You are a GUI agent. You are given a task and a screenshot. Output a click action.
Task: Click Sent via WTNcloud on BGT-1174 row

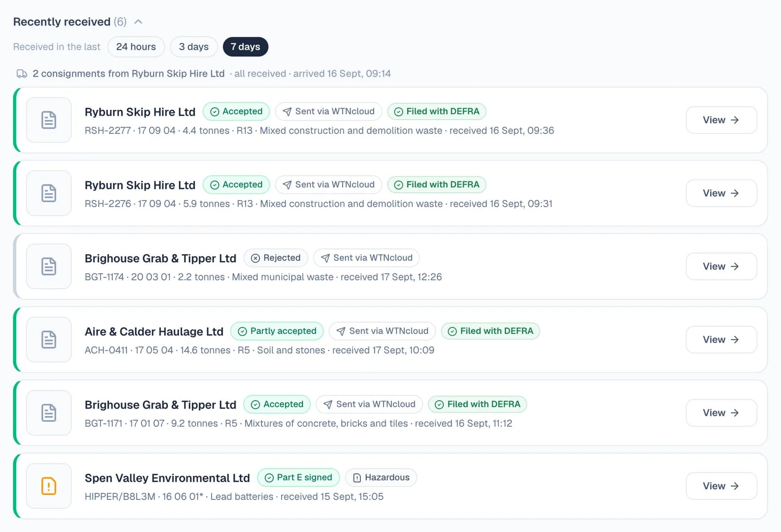367,258
